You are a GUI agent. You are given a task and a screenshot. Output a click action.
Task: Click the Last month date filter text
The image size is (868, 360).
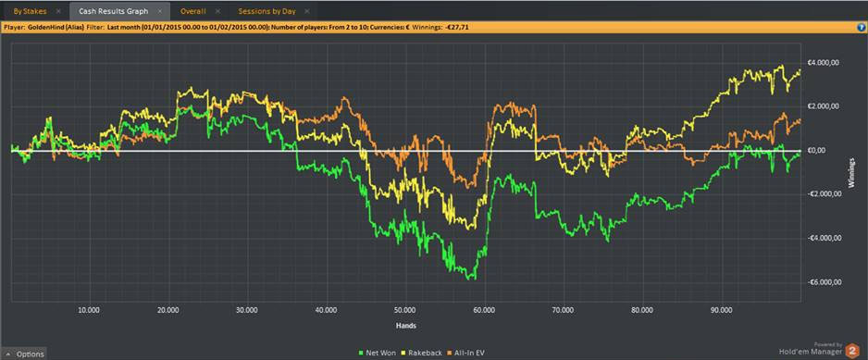click(x=187, y=27)
